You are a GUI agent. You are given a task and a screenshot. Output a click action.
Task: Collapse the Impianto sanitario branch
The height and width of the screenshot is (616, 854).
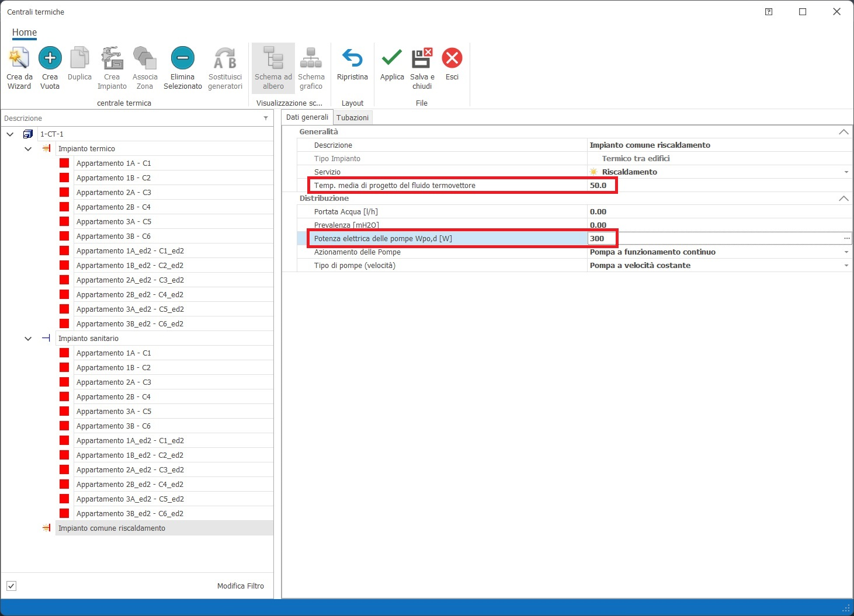pos(28,339)
